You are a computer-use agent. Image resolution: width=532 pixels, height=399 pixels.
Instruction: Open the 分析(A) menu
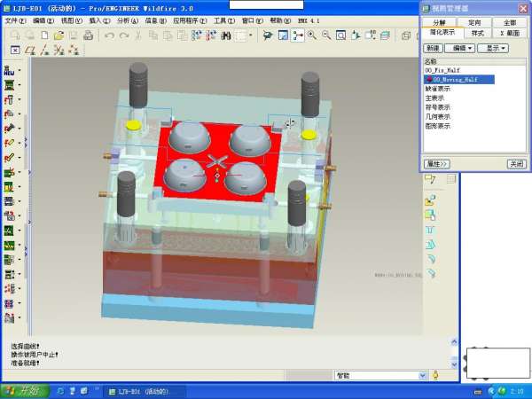[128, 20]
